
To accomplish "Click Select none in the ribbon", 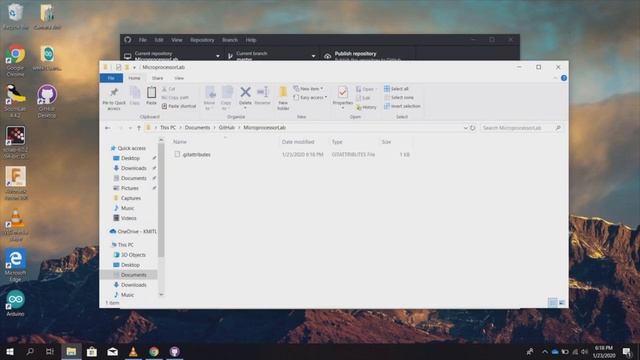I will coord(399,98).
